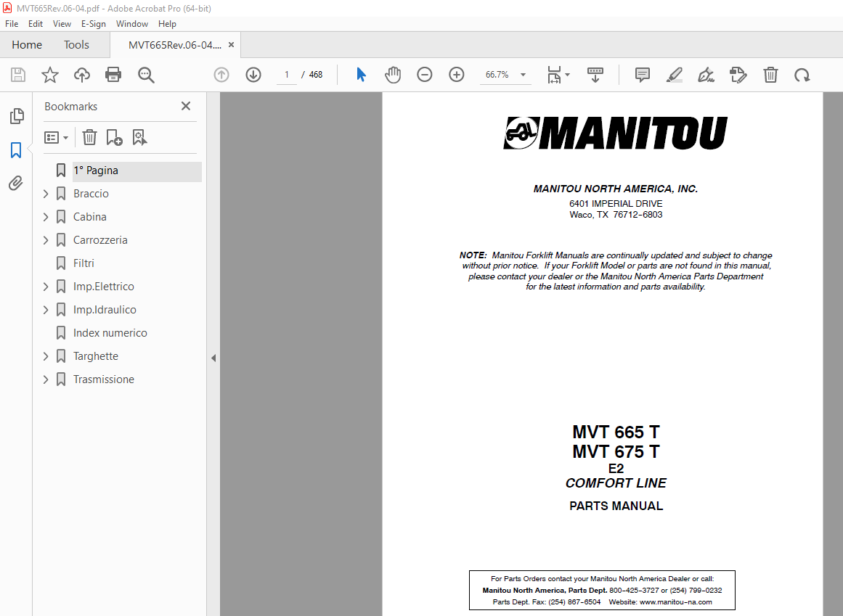Open the Edit menu
Screen dimensions: 843x616
pos(36,24)
